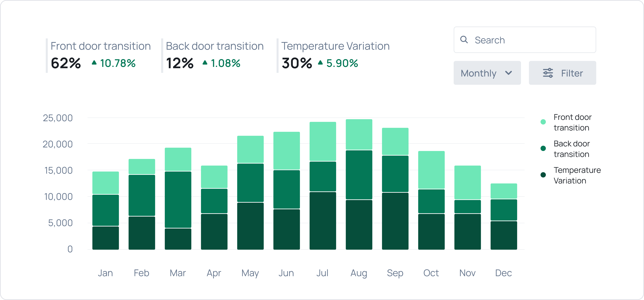Click Temperature Variation up-arrow indicator
The width and height of the screenshot is (644, 300).
point(320,63)
